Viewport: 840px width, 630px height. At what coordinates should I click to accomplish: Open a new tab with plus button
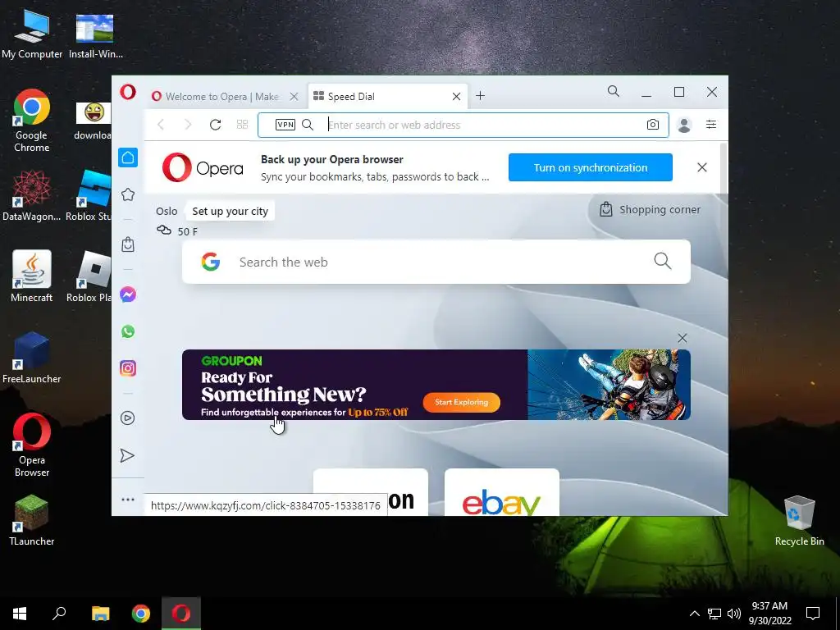point(481,96)
